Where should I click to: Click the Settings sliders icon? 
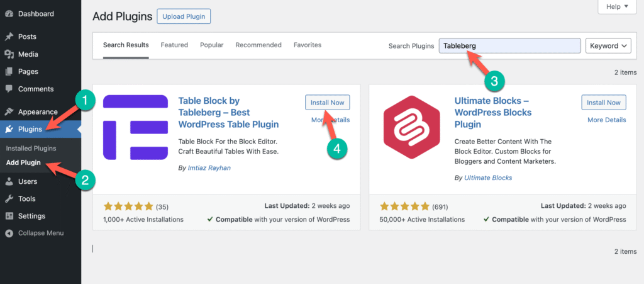[9, 216]
